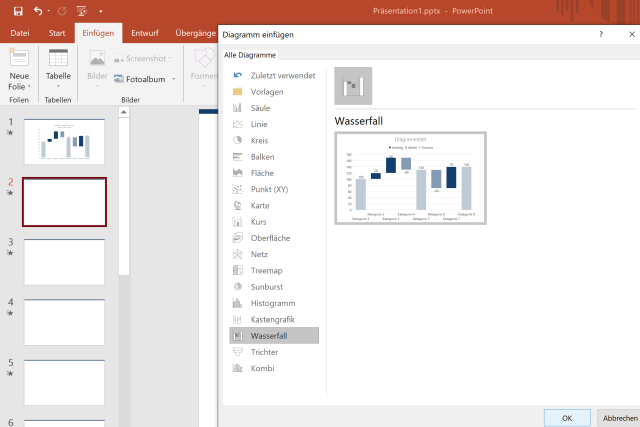This screenshot has width=640, height=427.
Task: Choose the Kreis pie chart icon
Action: 238,140
